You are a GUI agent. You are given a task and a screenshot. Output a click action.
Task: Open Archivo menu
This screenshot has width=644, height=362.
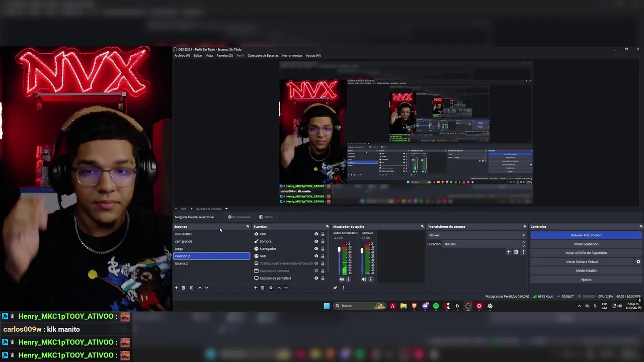pos(182,55)
